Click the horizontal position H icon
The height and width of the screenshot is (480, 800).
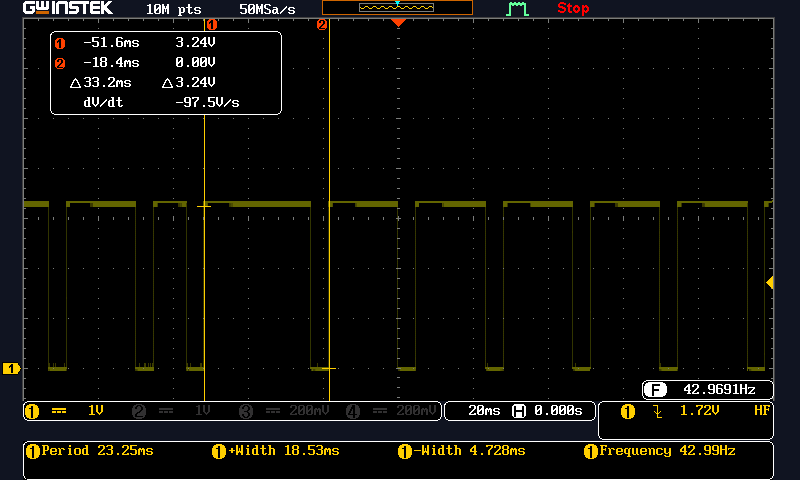pyautogui.click(x=518, y=411)
